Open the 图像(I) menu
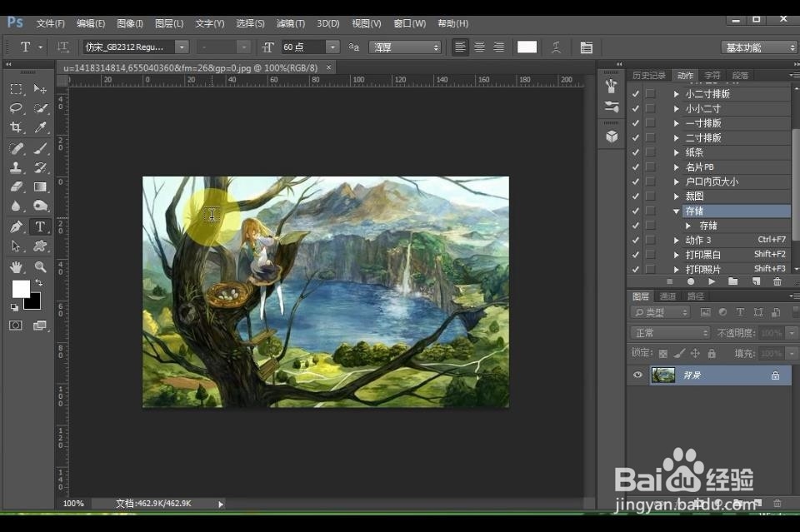The height and width of the screenshot is (532, 800). (x=130, y=23)
